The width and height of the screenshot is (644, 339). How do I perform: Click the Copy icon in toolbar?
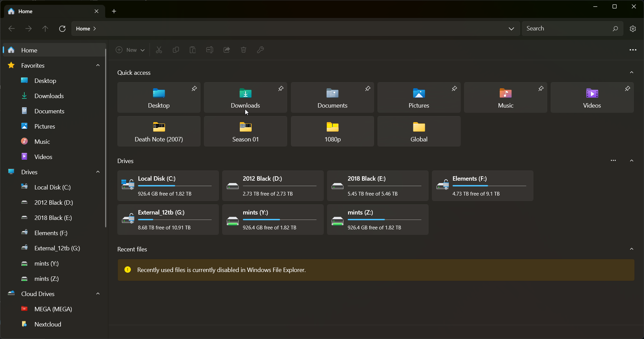click(x=176, y=50)
